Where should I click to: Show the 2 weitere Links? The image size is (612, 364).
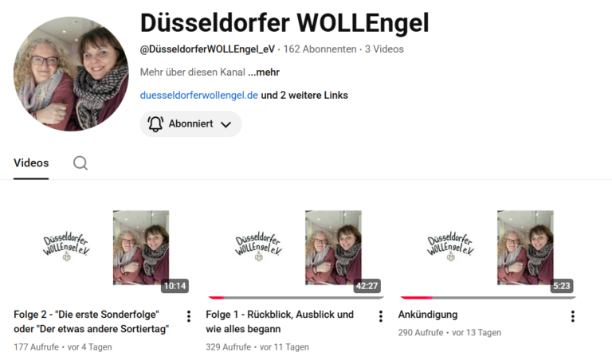(x=304, y=96)
